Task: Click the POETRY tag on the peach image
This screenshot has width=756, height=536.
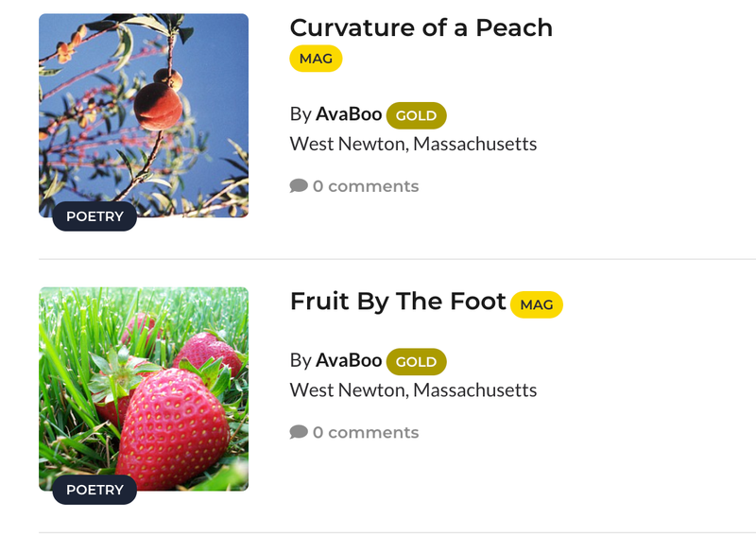Action: [94, 216]
